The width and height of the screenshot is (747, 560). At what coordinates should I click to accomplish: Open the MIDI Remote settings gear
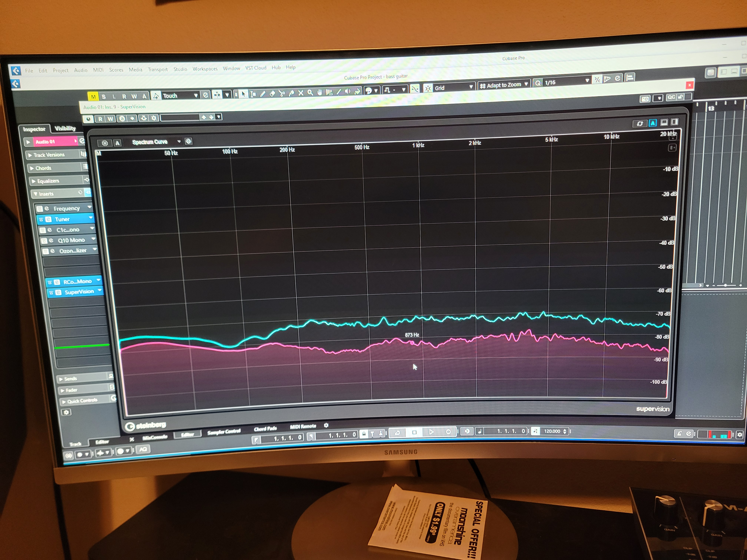[326, 425]
